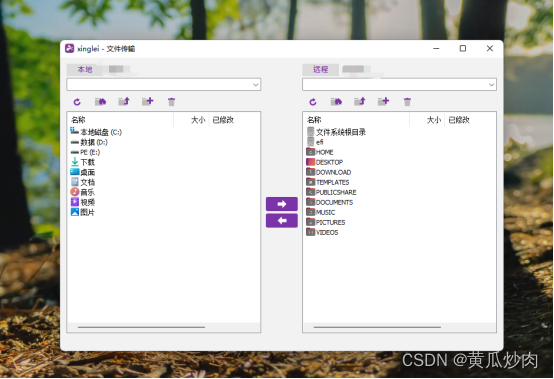Select MUSIC folder in remote list
This screenshot has height=379, width=554.
[321, 212]
